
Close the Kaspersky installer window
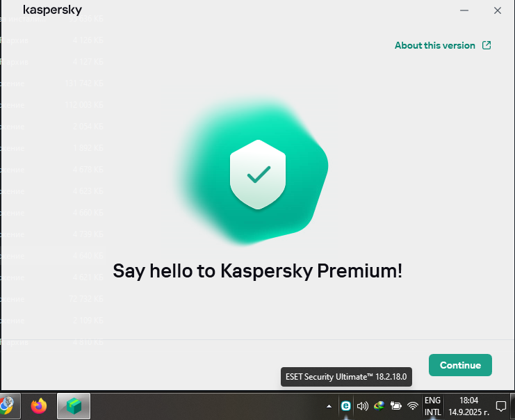click(498, 10)
